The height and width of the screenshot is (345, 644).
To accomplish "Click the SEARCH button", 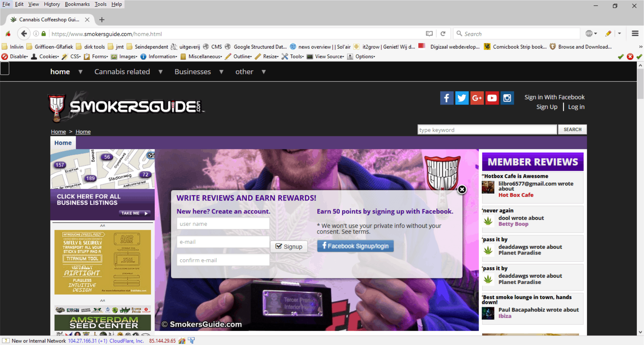I will tap(572, 130).
